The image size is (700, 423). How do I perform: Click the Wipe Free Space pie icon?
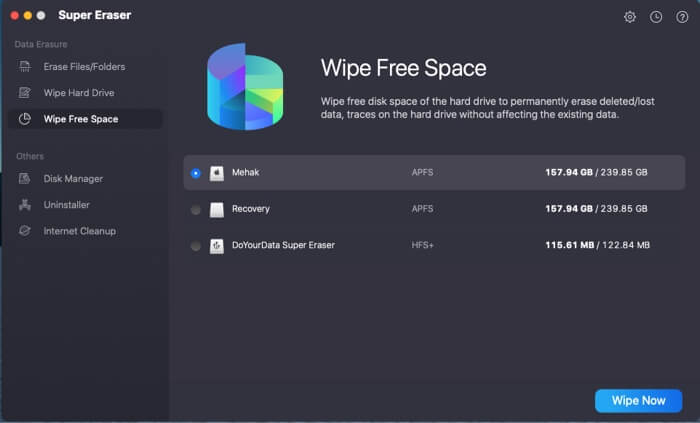(25, 119)
